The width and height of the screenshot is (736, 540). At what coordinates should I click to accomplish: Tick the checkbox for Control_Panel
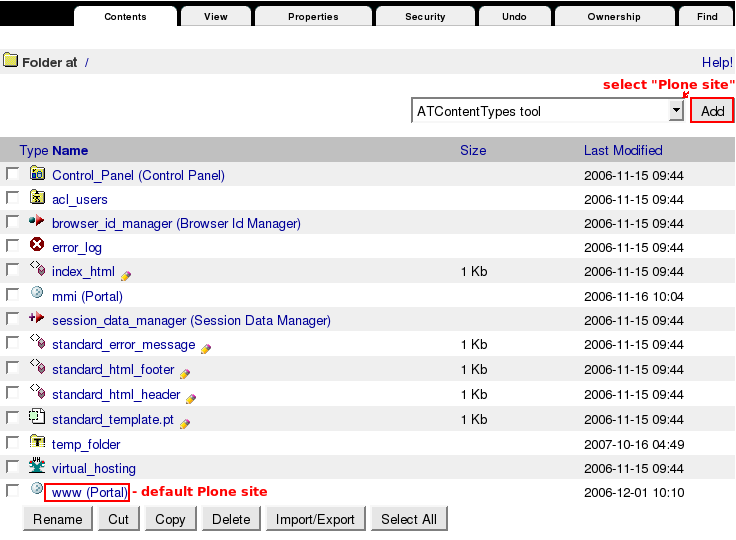click(x=13, y=174)
